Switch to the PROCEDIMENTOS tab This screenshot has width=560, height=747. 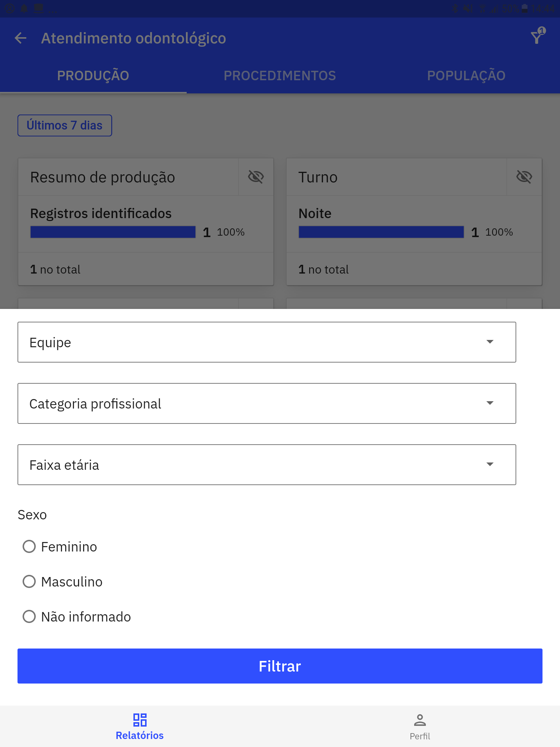[280, 76]
